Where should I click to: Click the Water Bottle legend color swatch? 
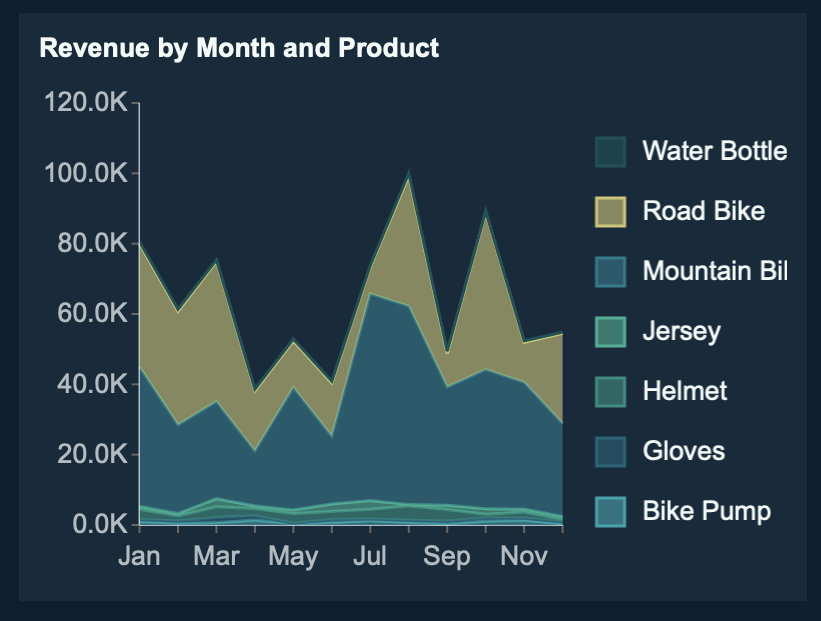610,152
